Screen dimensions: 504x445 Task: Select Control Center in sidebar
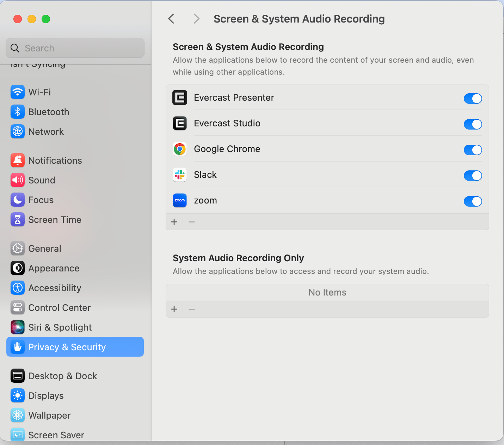pos(75,308)
